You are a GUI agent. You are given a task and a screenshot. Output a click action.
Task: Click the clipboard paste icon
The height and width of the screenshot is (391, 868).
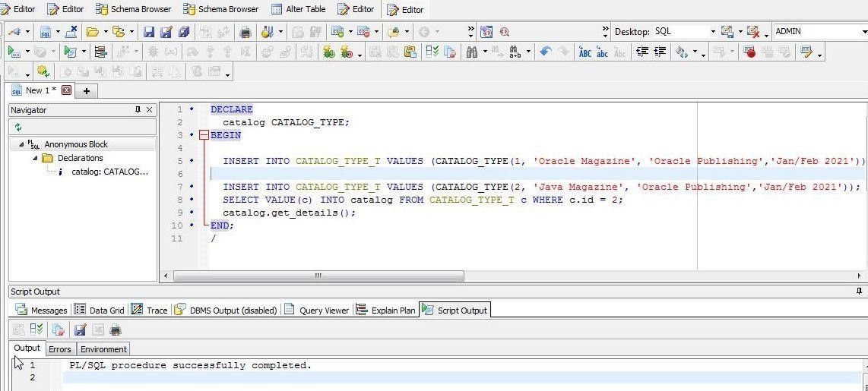pos(410,52)
